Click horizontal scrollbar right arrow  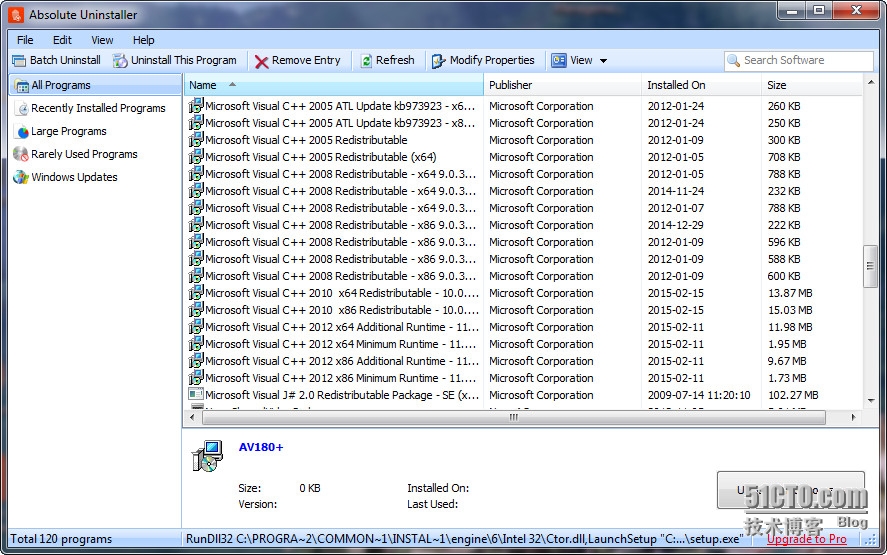coord(854,418)
